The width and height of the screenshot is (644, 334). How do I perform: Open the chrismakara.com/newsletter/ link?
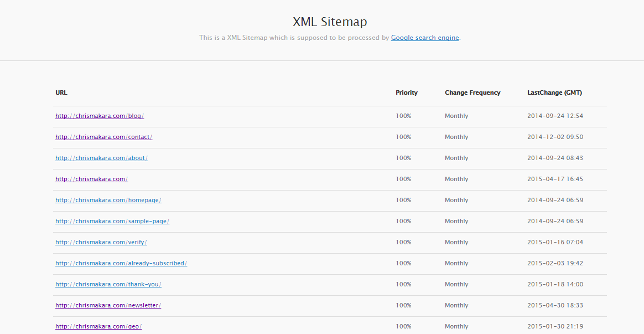pos(108,305)
